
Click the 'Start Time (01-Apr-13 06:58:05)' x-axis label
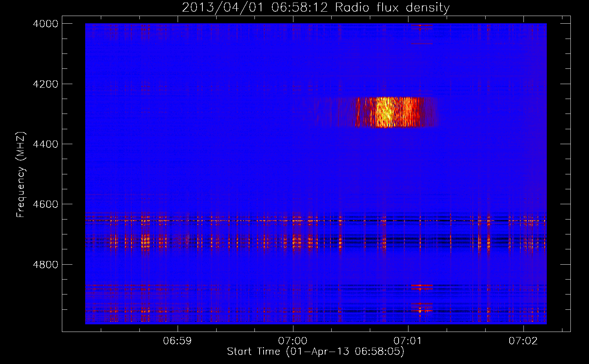point(316,352)
